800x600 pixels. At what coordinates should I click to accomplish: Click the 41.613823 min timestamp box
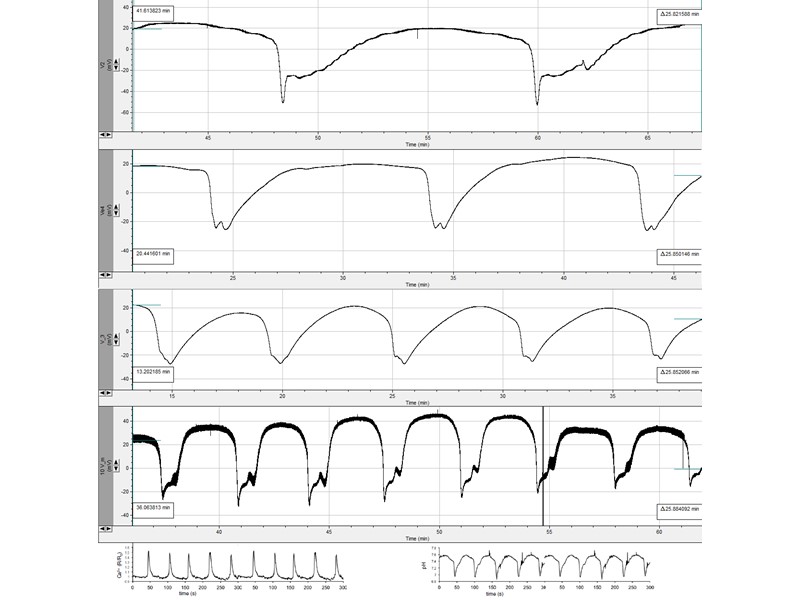click(x=153, y=11)
